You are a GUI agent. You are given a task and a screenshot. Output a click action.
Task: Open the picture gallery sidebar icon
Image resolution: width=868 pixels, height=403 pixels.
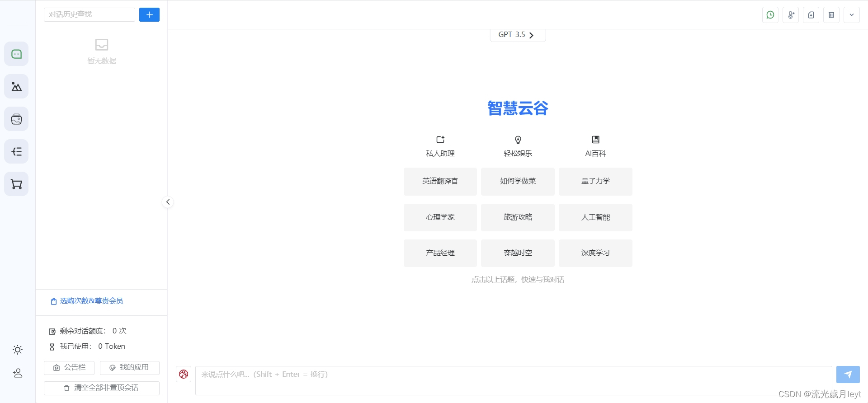[16, 119]
